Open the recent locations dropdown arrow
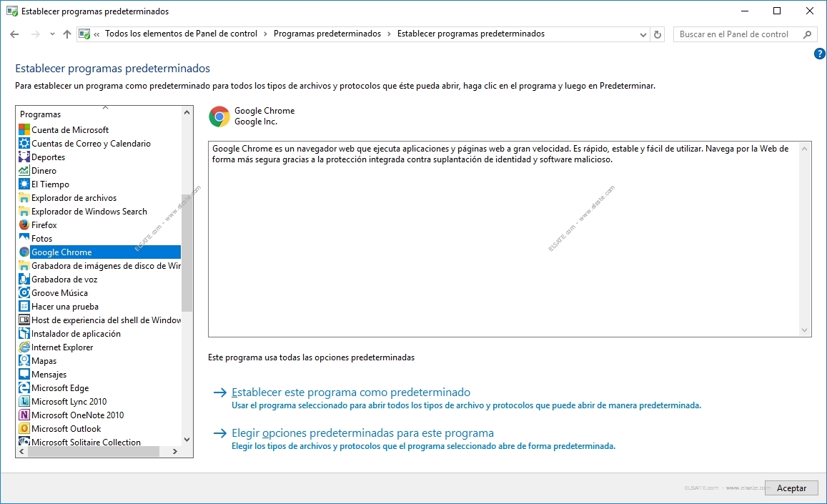Image resolution: width=827 pixels, height=504 pixels. pos(52,34)
